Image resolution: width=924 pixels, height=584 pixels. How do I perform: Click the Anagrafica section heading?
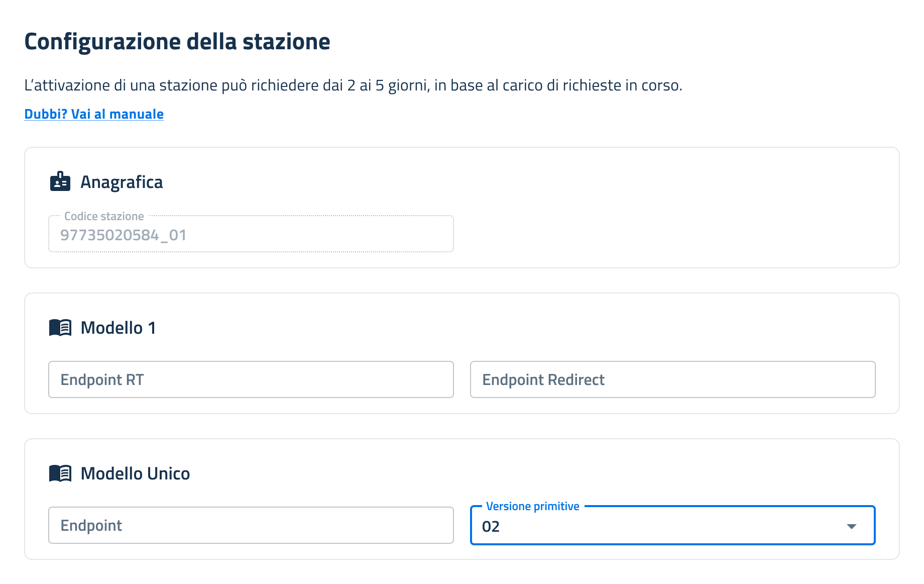[122, 182]
